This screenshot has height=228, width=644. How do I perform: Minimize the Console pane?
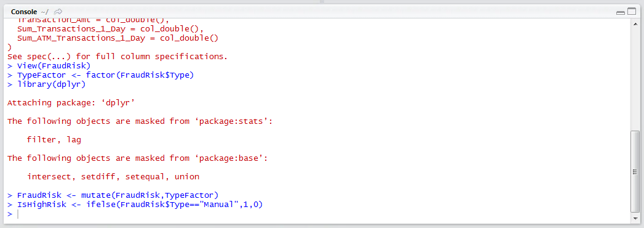[x=620, y=12]
